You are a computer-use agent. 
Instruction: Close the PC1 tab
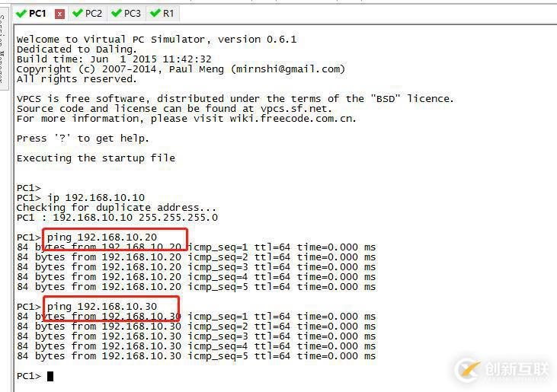(59, 14)
